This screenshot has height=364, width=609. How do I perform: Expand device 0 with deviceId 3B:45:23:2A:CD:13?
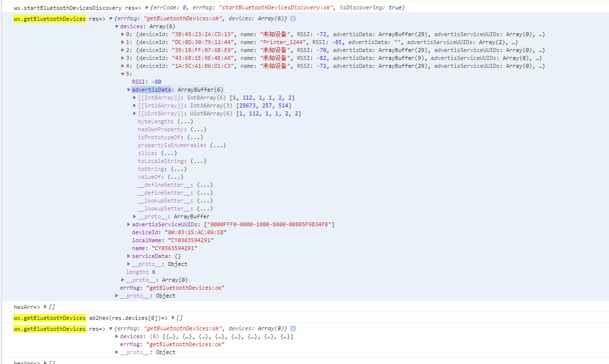point(123,34)
